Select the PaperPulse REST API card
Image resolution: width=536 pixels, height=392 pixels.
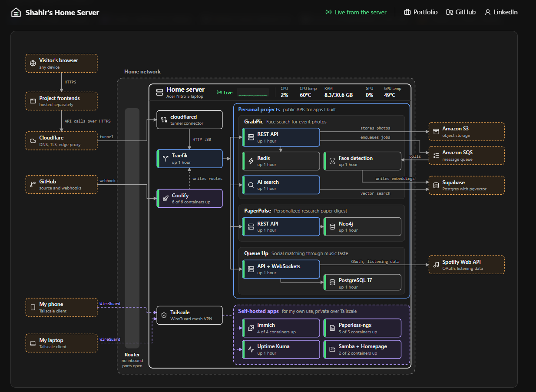(x=281, y=226)
